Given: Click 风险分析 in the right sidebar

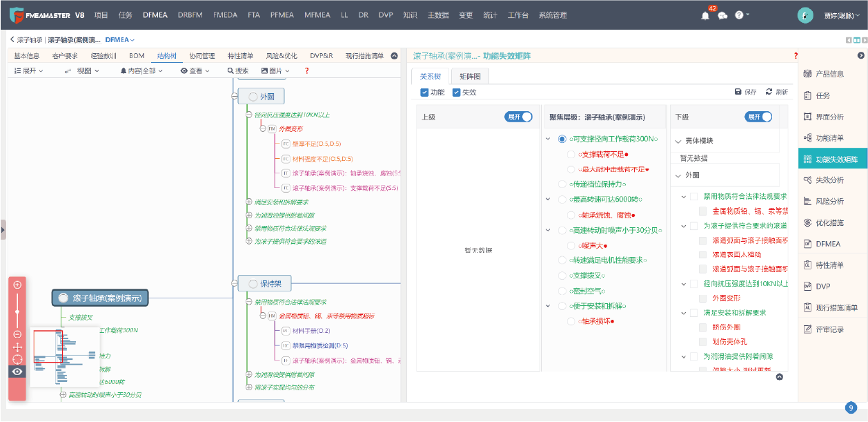Looking at the screenshot, I should click(829, 202).
